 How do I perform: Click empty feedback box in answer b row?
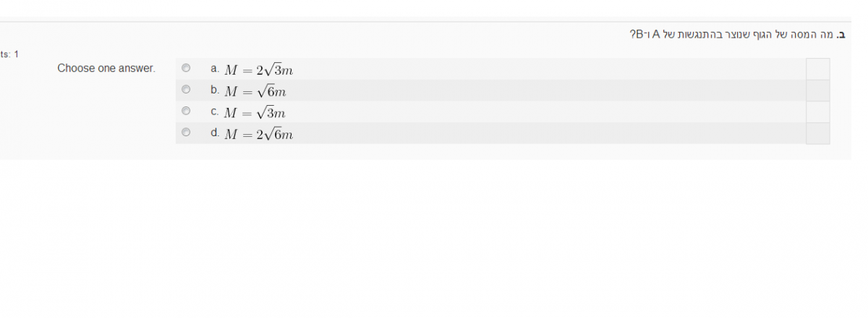click(x=817, y=91)
